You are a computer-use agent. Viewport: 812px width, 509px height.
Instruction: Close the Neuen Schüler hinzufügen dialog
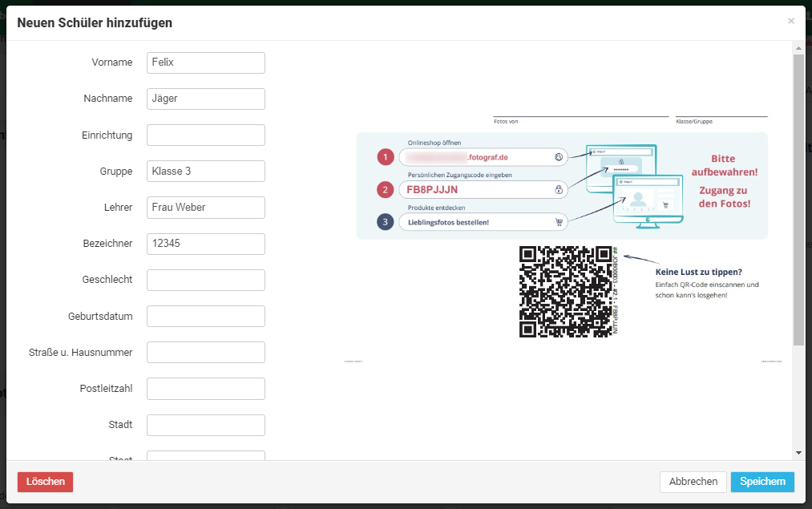pos(791,21)
